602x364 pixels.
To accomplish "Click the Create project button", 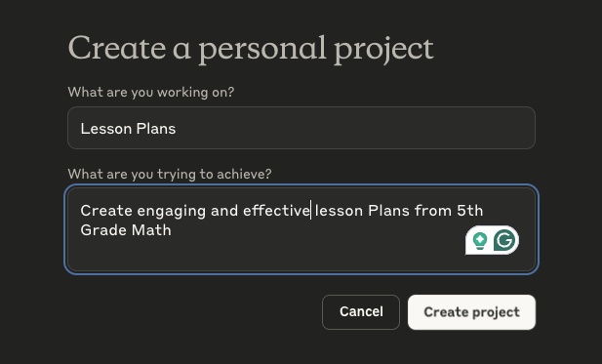I will [471, 312].
